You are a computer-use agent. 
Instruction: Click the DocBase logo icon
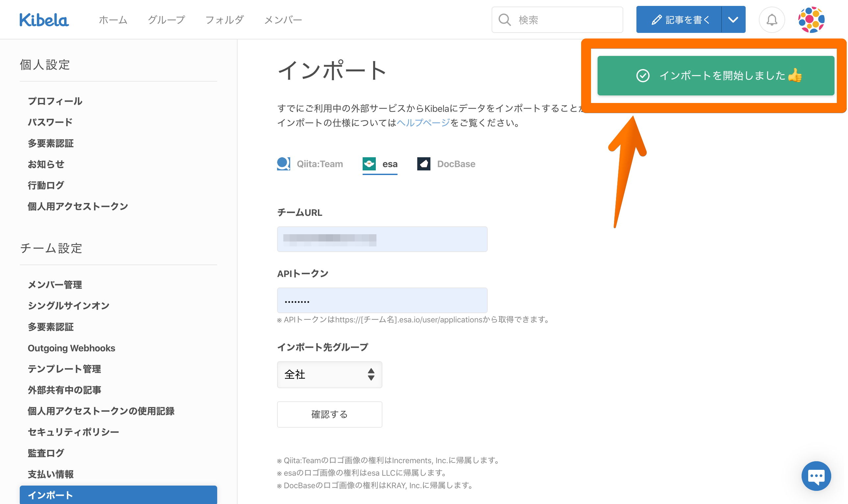point(424,164)
